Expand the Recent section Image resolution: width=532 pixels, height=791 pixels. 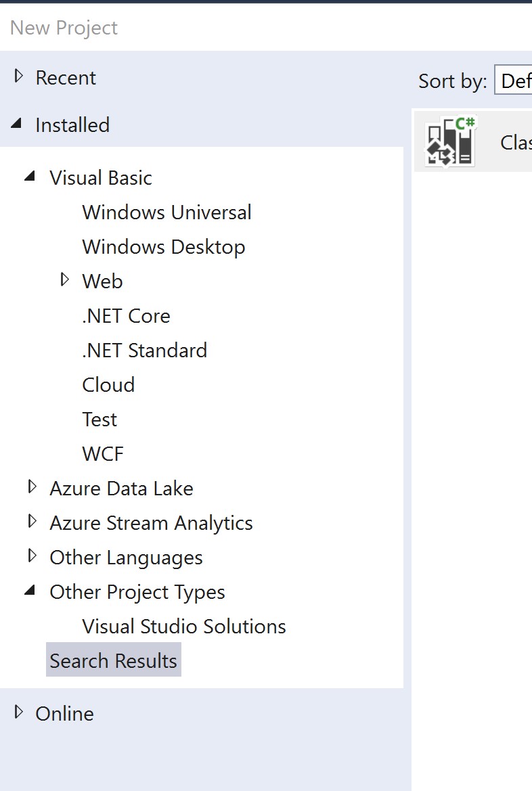pos(18,76)
